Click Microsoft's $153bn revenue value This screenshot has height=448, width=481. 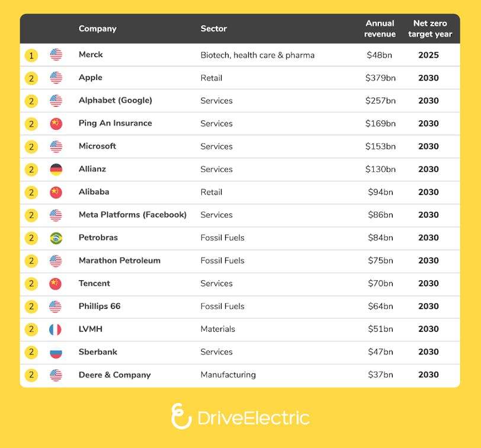(x=380, y=146)
